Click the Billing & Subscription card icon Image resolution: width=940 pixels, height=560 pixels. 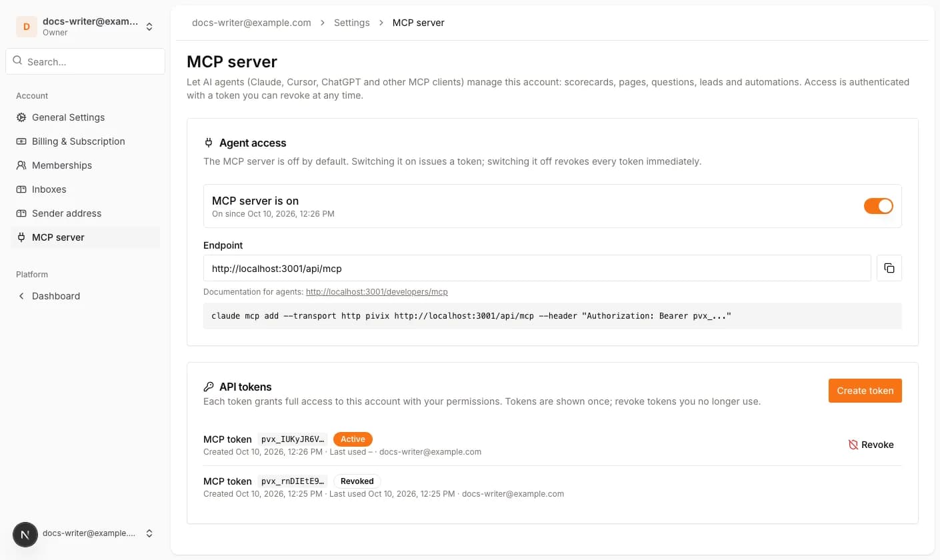tap(21, 141)
